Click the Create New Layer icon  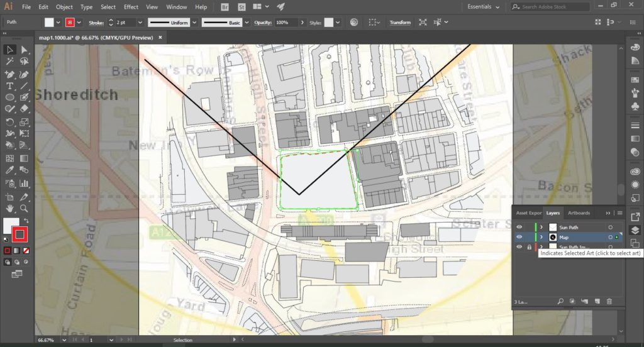[x=597, y=301]
